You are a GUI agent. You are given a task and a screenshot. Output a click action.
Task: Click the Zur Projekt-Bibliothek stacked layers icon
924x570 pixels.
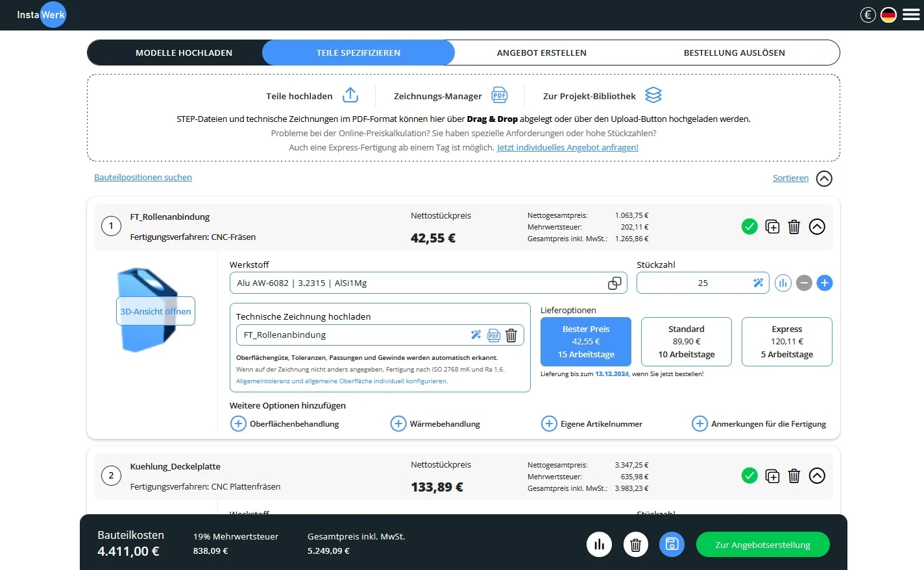tap(653, 95)
